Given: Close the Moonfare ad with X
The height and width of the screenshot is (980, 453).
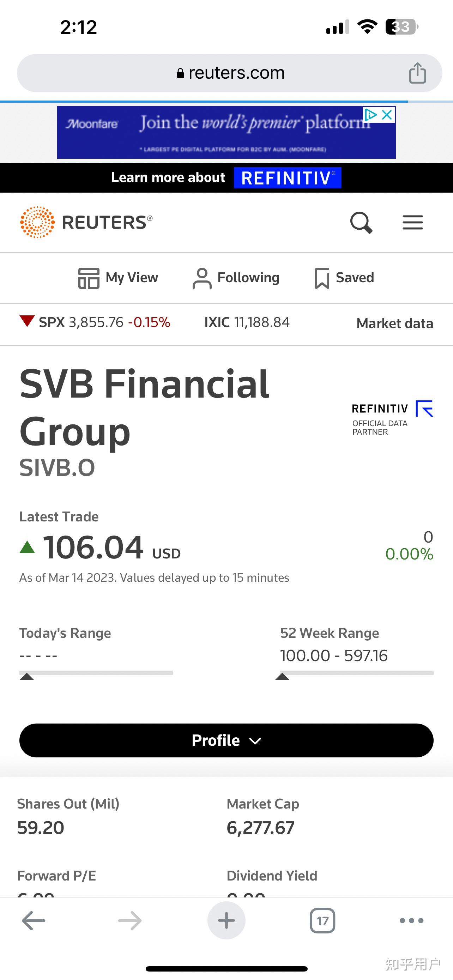Looking at the screenshot, I should click(x=387, y=115).
